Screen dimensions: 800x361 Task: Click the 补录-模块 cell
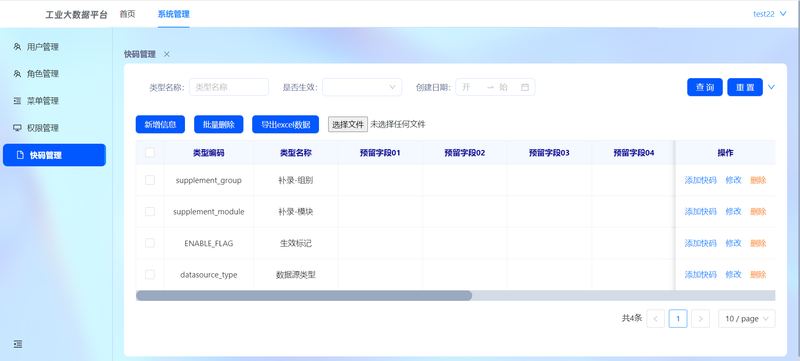pyautogui.click(x=296, y=212)
